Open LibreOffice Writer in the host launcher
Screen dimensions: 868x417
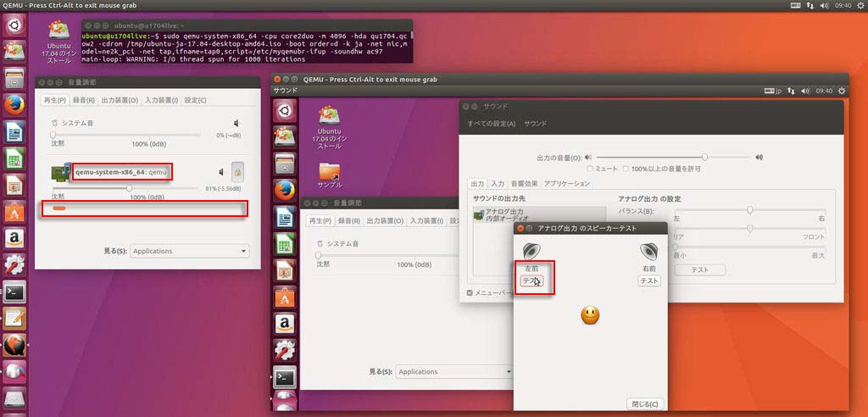14,132
